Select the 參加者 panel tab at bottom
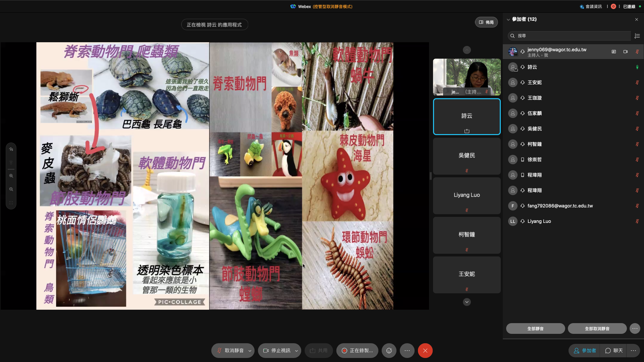The image size is (644, 362). click(585, 351)
